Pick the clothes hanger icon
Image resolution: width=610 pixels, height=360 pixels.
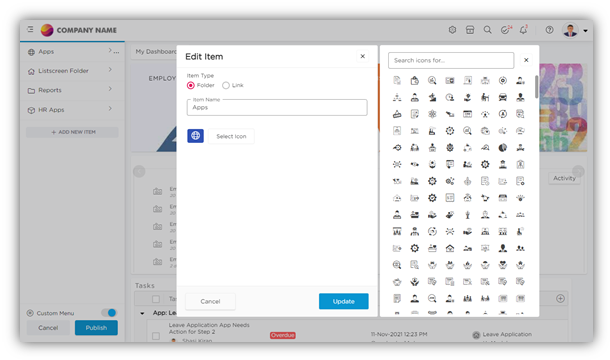(397, 114)
